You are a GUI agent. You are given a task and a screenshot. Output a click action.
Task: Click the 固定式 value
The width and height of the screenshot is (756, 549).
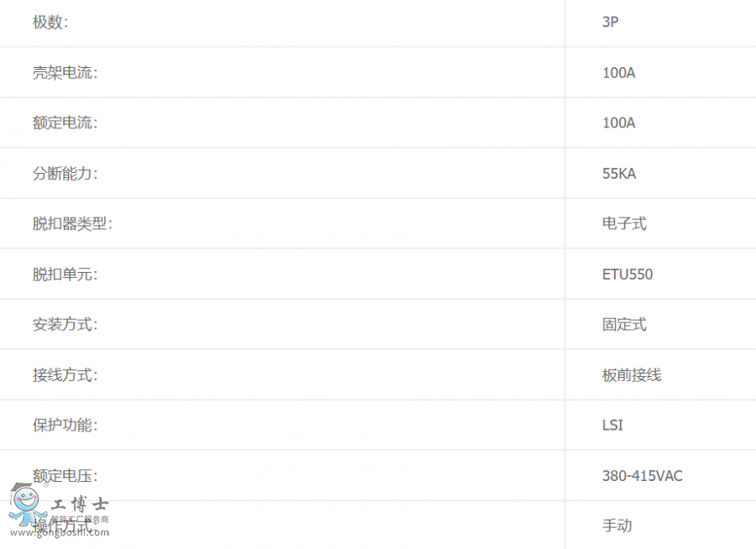click(624, 325)
